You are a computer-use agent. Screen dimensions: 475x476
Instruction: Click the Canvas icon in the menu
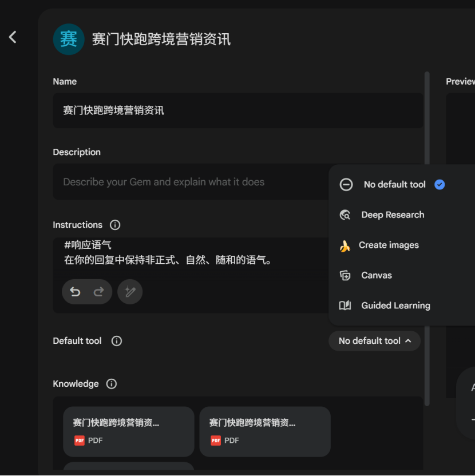click(345, 275)
